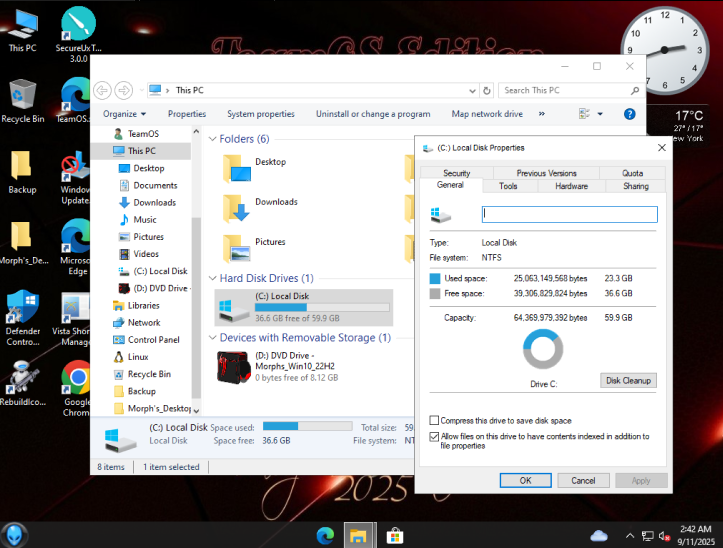Click the search magnifier icon

(635, 91)
